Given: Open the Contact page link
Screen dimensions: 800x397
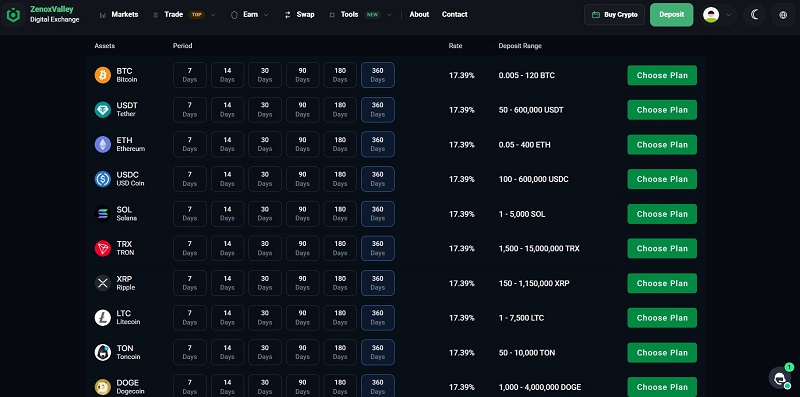Looking at the screenshot, I should (x=455, y=15).
